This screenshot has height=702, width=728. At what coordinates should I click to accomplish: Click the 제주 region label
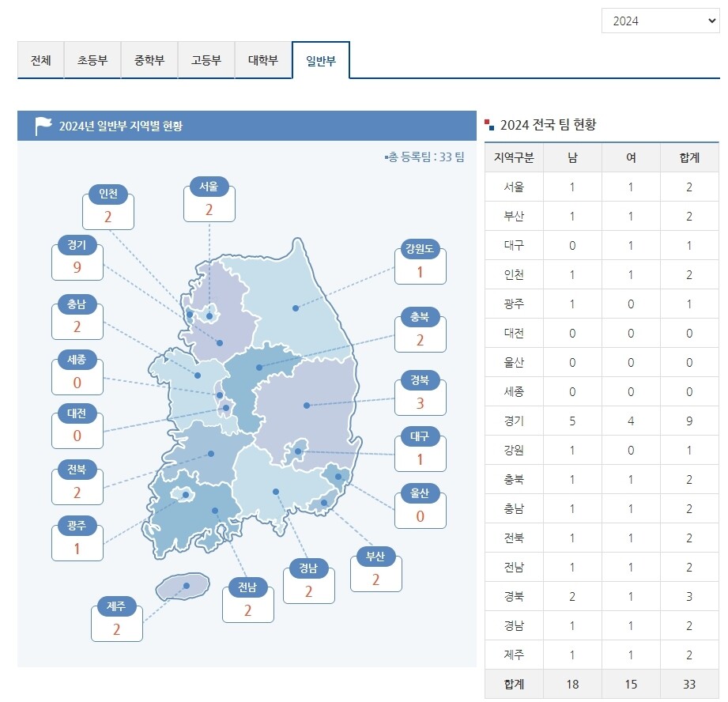tap(116, 607)
